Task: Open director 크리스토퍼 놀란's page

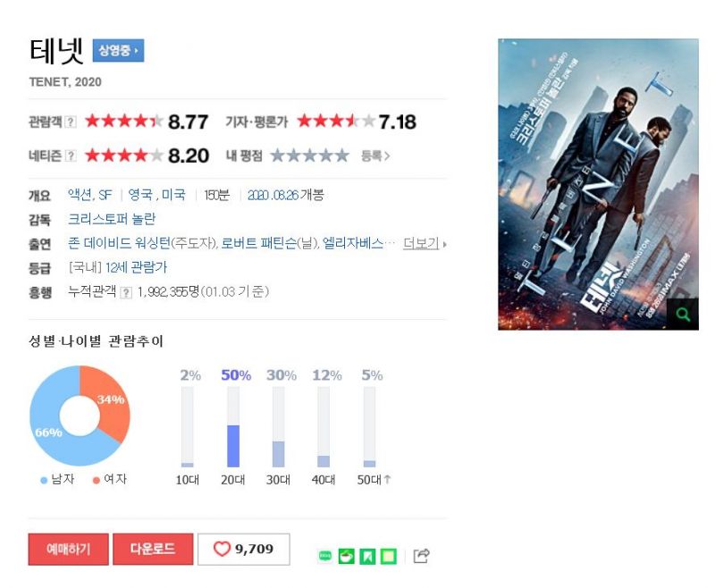Action: pyautogui.click(x=112, y=219)
